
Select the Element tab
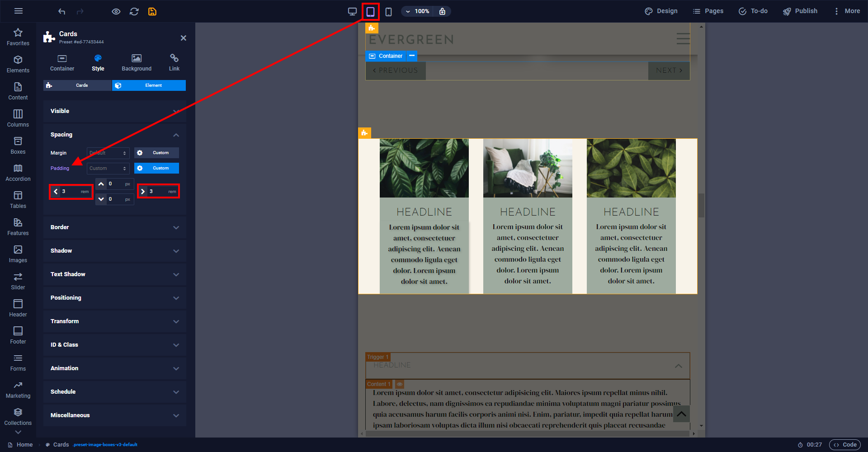(149, 85)
